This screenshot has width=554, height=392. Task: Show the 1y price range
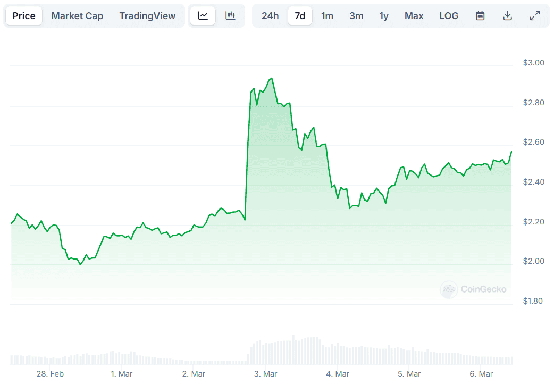[384, 16]
